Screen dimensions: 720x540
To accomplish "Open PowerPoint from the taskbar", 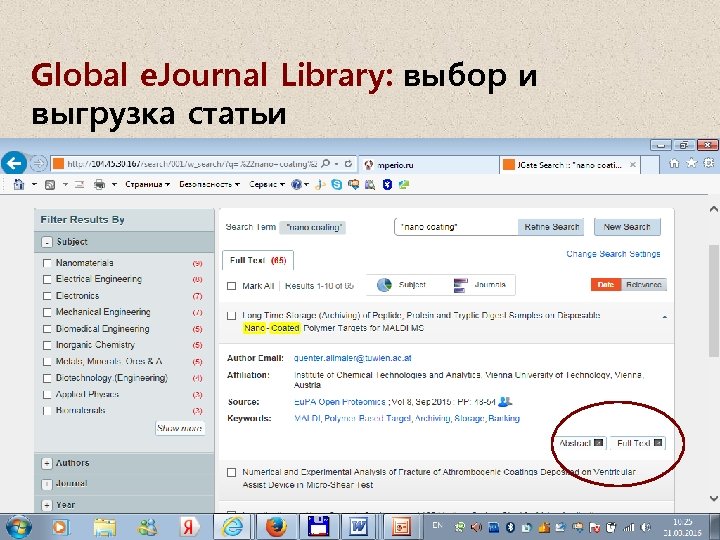I will [400, 527].
